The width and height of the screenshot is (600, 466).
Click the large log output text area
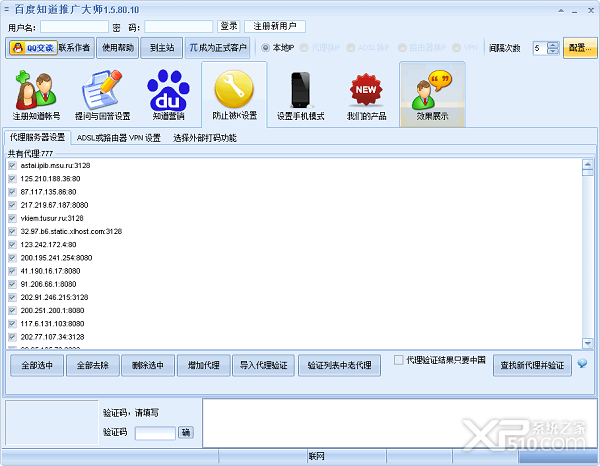pos(399,423)
